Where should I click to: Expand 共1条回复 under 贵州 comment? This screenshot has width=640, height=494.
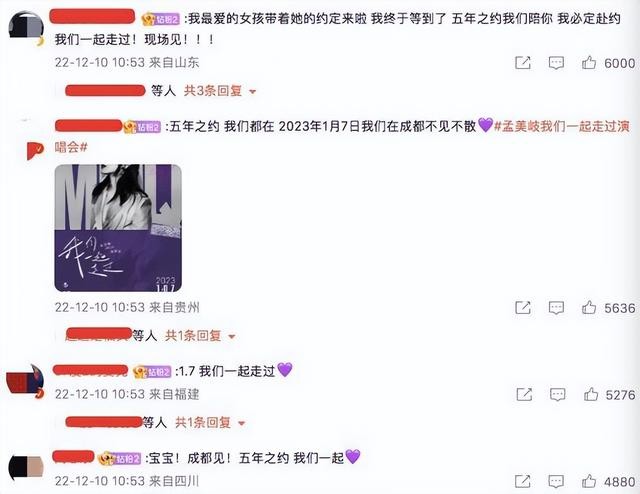click(200, 336)
